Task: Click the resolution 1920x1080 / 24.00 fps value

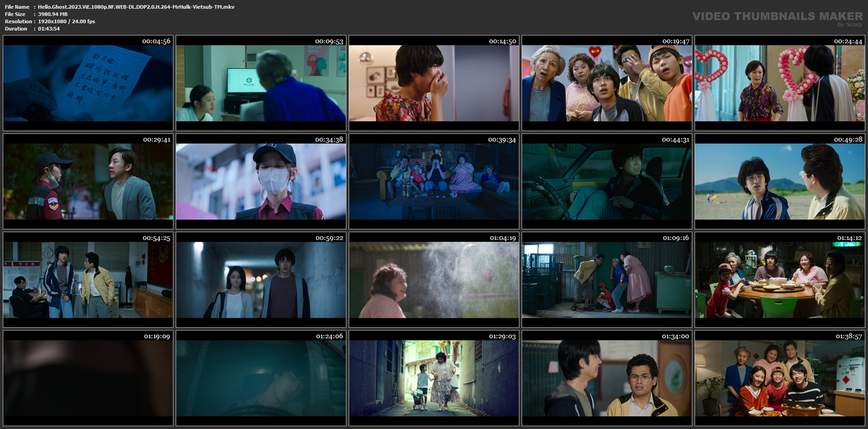Action: click(66, 22)
